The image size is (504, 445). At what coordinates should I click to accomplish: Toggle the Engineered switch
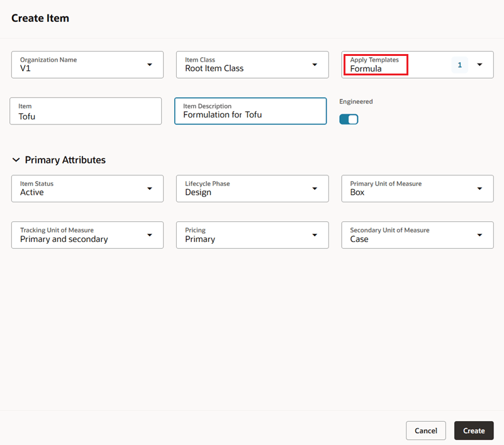point(349,119)
